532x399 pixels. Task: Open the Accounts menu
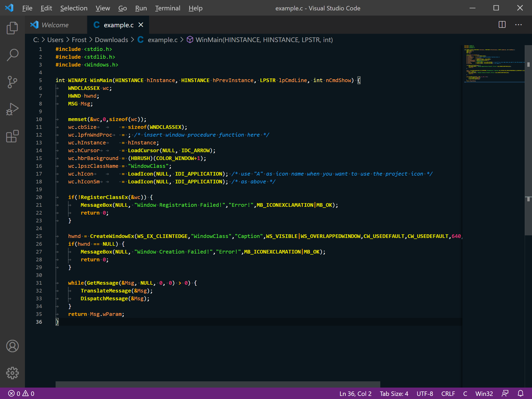[12, 346]
